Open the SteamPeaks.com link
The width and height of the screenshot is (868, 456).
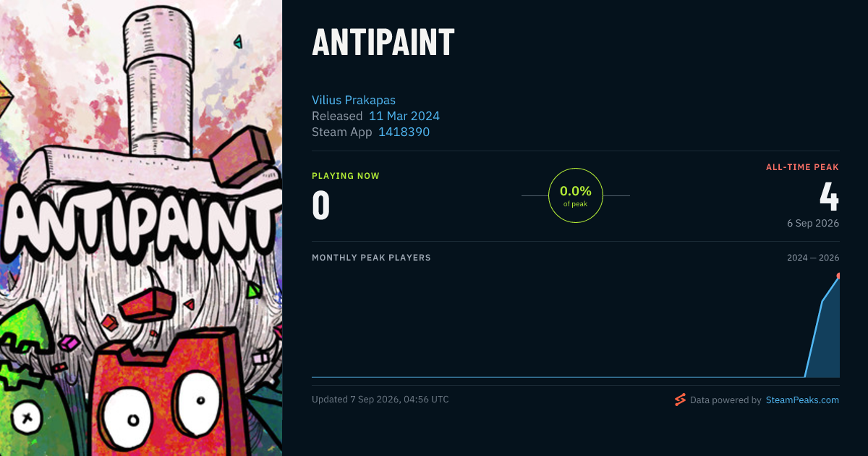(802, 400)
